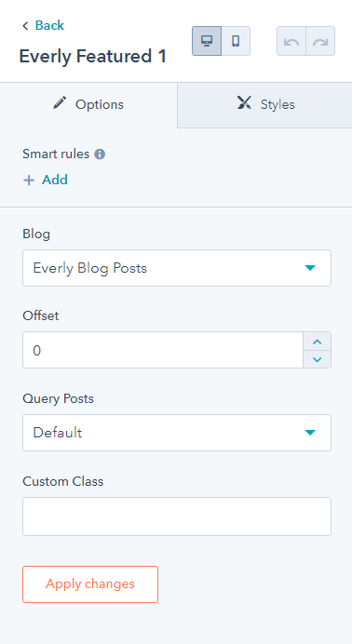Open the Query Posts dropdown

pos(177,433)
